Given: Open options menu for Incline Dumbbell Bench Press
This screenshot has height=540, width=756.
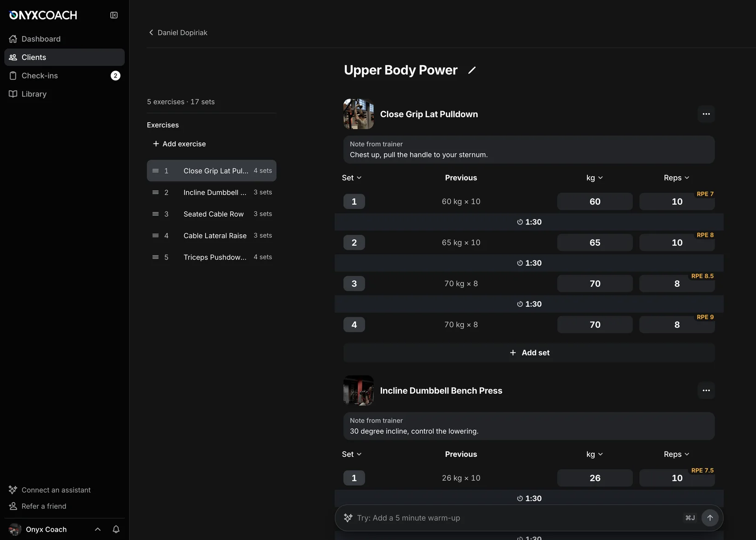Looking at the screenshot, I should pos(706,391).
